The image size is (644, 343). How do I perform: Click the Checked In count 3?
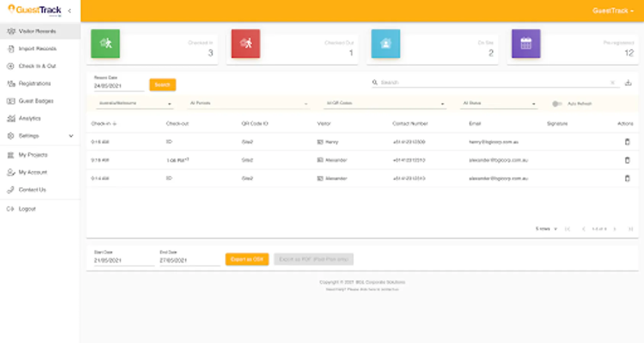210,53
